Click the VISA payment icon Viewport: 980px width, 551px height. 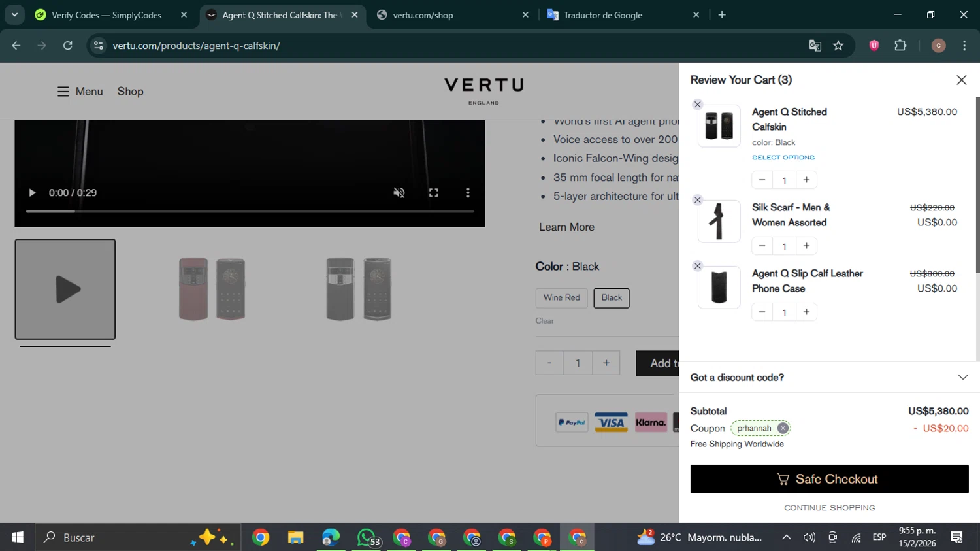611,422
